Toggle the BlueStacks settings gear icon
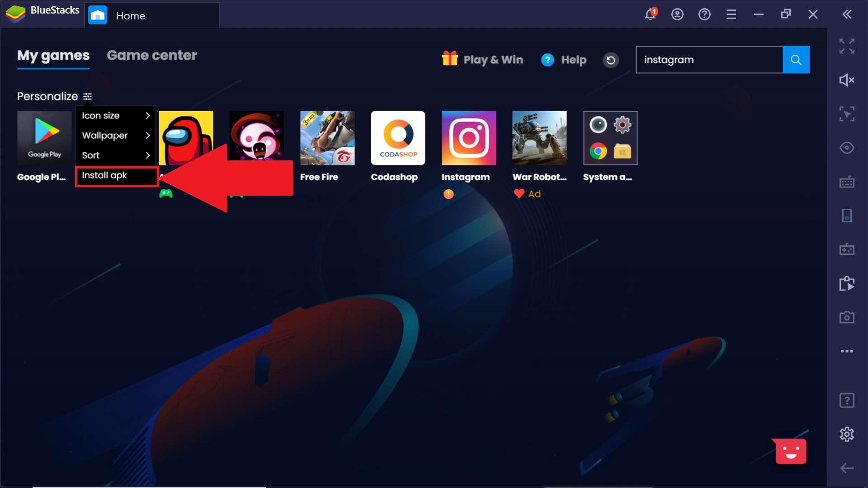 click(x=847, y=434)
